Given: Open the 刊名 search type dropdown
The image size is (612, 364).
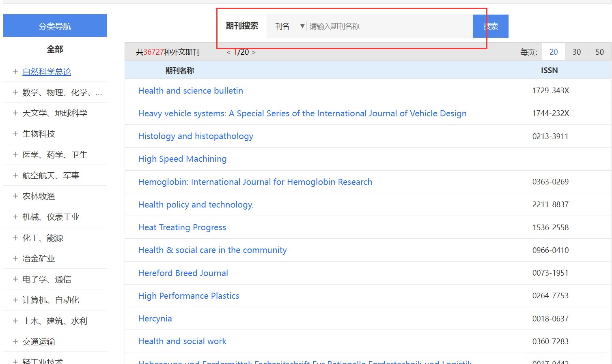Looking at the screenshot, I should (289, 26).
